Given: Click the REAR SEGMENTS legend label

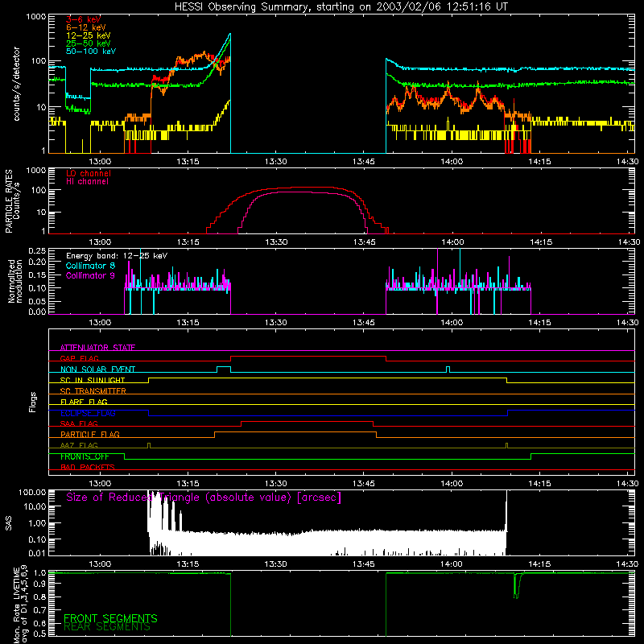Looking at the screenshot, I should [107, 627].
